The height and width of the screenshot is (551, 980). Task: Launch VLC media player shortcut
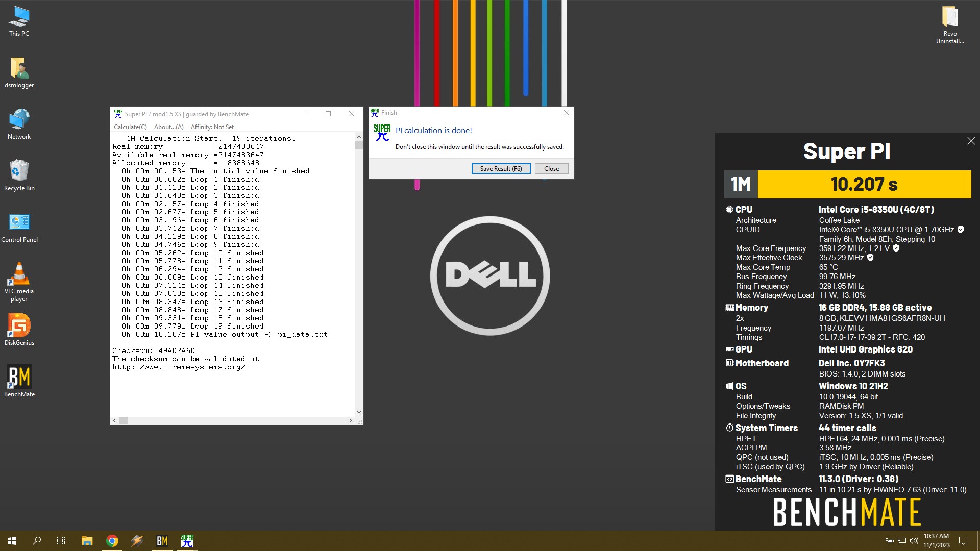pos(19,282)
